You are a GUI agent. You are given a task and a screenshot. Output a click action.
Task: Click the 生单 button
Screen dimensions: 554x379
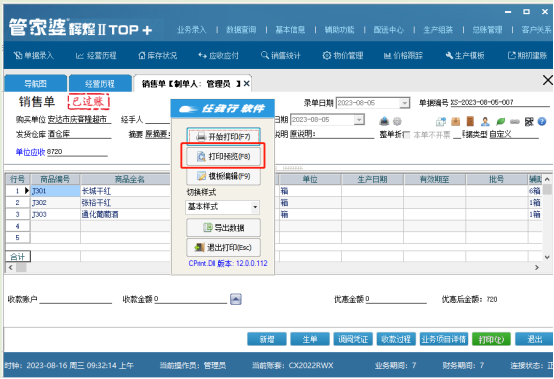click(310, 339)
